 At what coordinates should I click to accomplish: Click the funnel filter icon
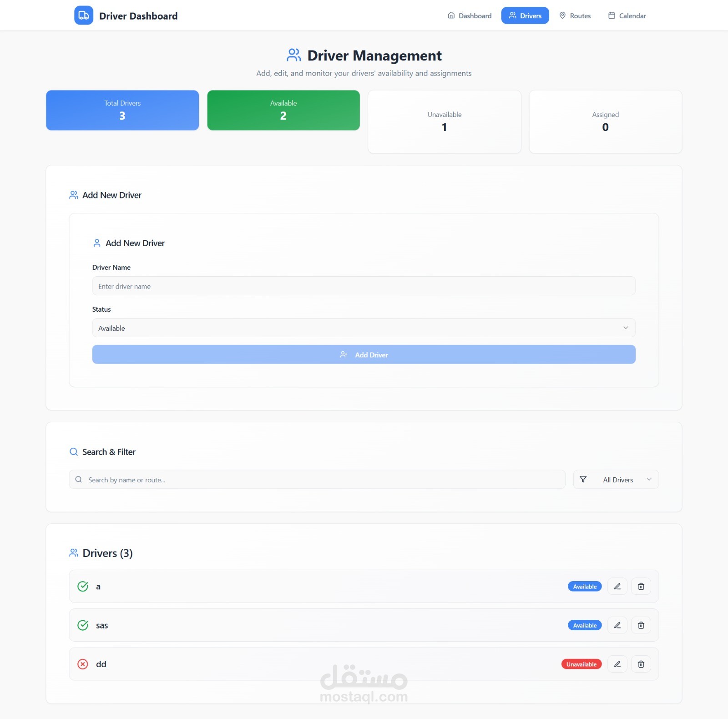[x=583, y=479]
